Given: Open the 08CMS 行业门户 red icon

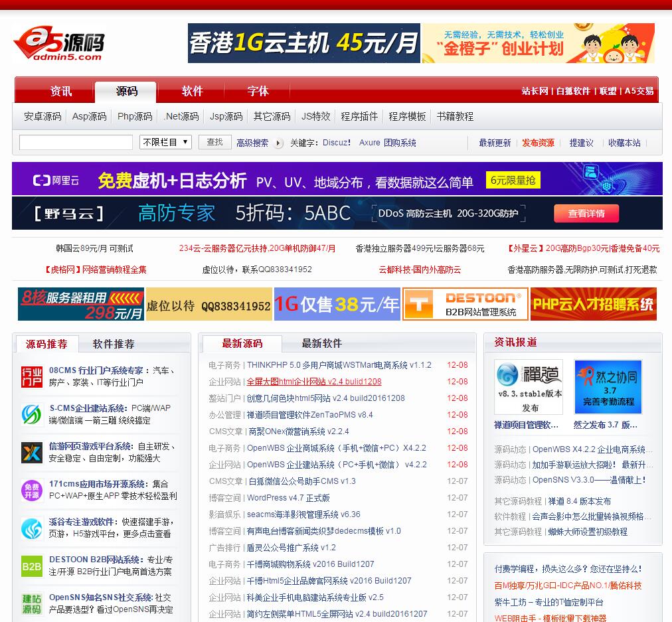Looking at the screenshot, I should click(x=32, y=377).
